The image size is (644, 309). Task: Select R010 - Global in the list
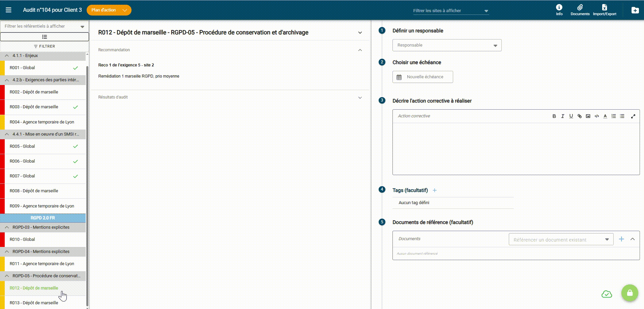point(22,240)
